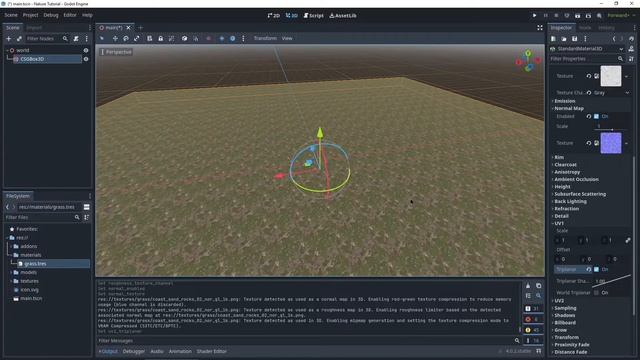This screenshot has height=360, width=640.
Task: Expand the Back Lighting section
Action: click(x=570, y=201)
